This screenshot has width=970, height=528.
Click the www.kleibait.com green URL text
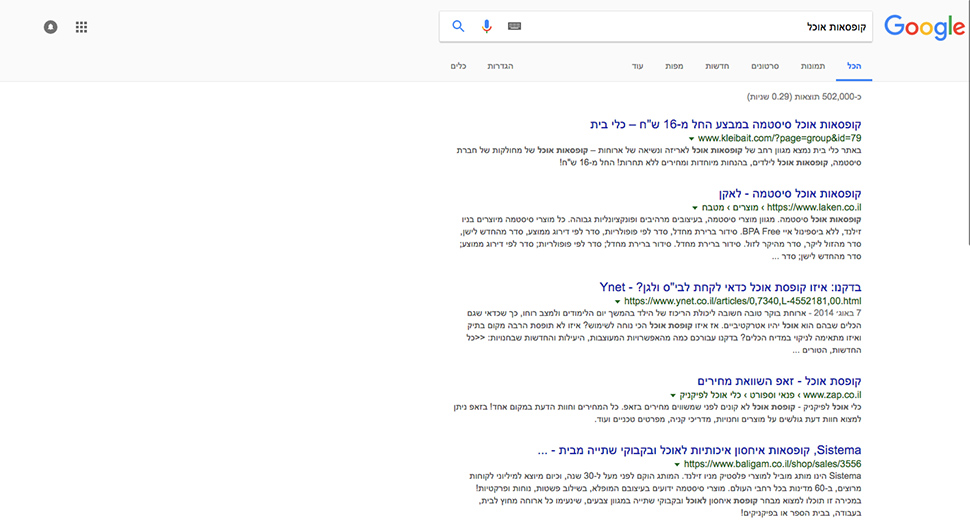779,138
